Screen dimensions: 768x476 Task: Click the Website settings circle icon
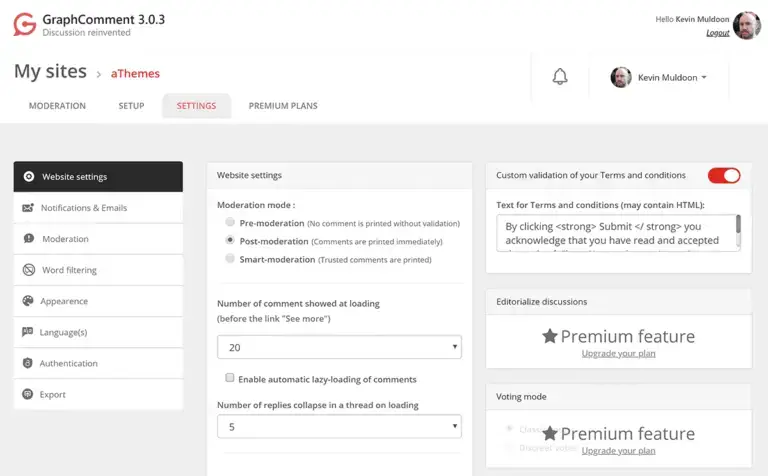(x=29, y=176)
